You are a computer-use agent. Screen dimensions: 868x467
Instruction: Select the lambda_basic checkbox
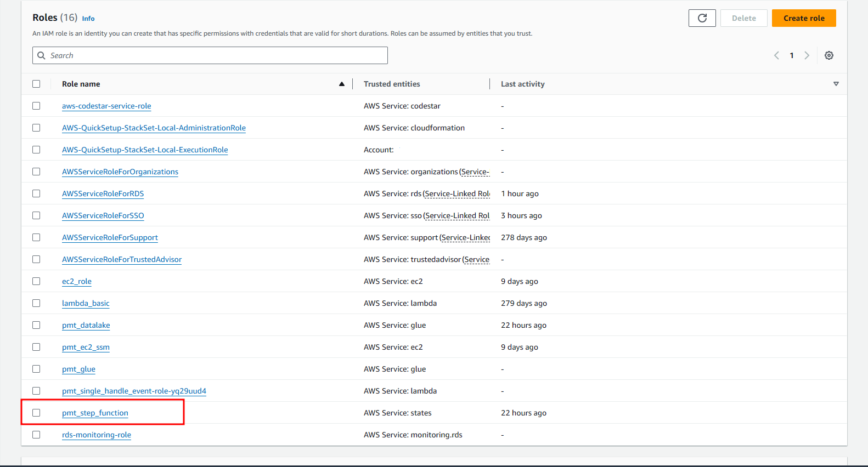click(x=36, y=303)
